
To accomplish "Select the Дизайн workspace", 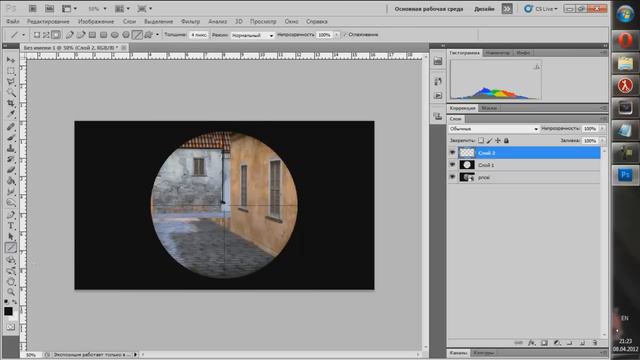I will 484,9.
